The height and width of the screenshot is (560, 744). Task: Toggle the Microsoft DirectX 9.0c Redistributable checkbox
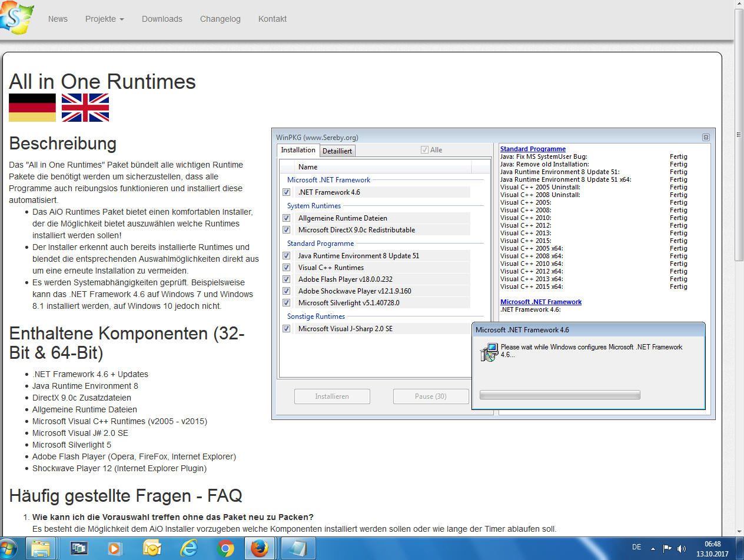tap(287, 230)
